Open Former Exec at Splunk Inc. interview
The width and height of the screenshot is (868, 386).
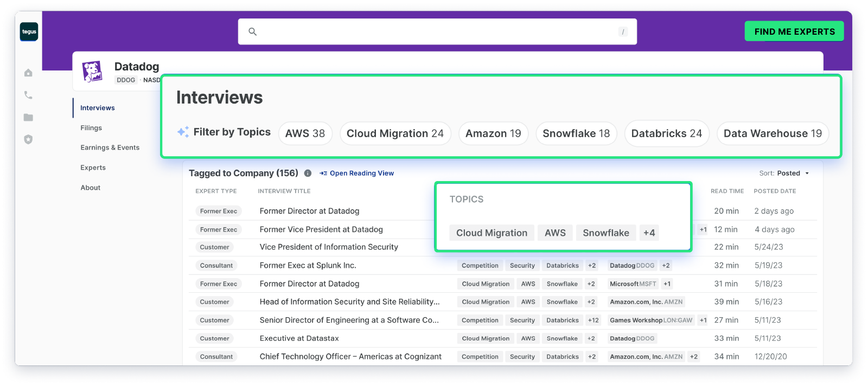tap(308, 266)
